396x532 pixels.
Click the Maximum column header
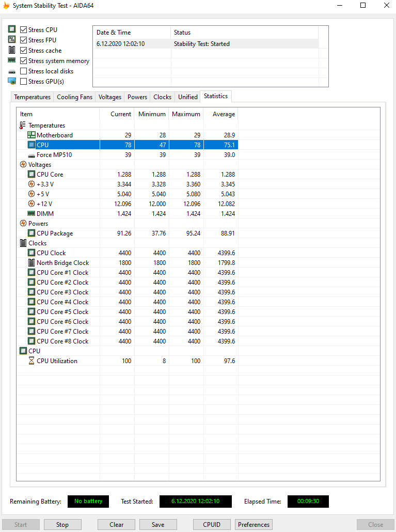pos(186,114)
